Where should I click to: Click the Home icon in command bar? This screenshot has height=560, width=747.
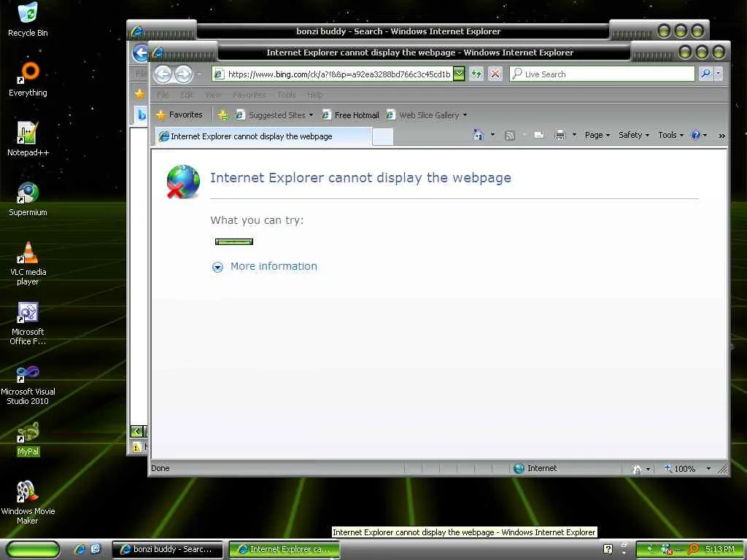click(479, 135)
